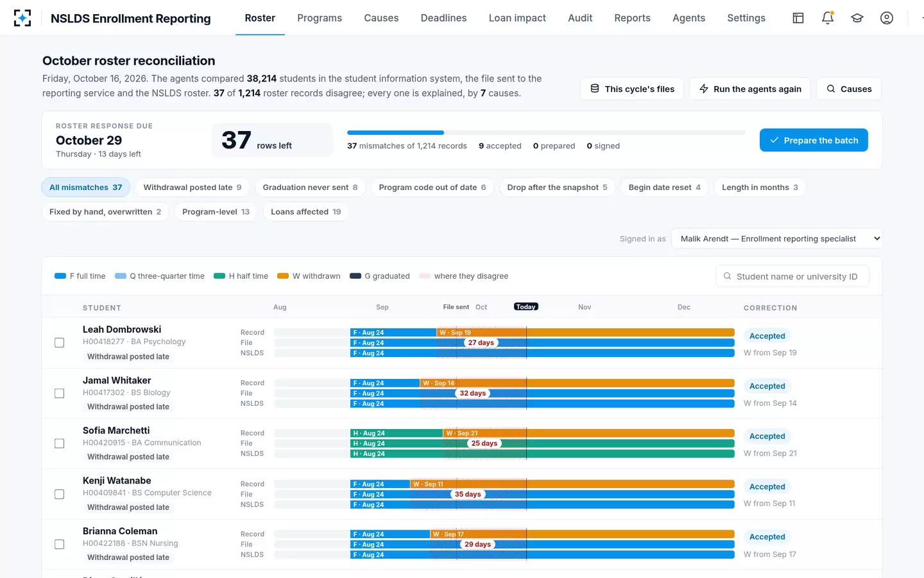The image size is (924, 578).
Task: Click the Causes search button below the header
Action: (x=849, y=89)
